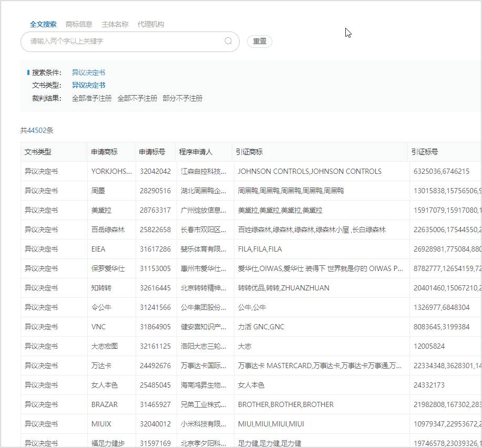Switch to the 商标信息 tab

pyautogui.click(x=79, y=24)
